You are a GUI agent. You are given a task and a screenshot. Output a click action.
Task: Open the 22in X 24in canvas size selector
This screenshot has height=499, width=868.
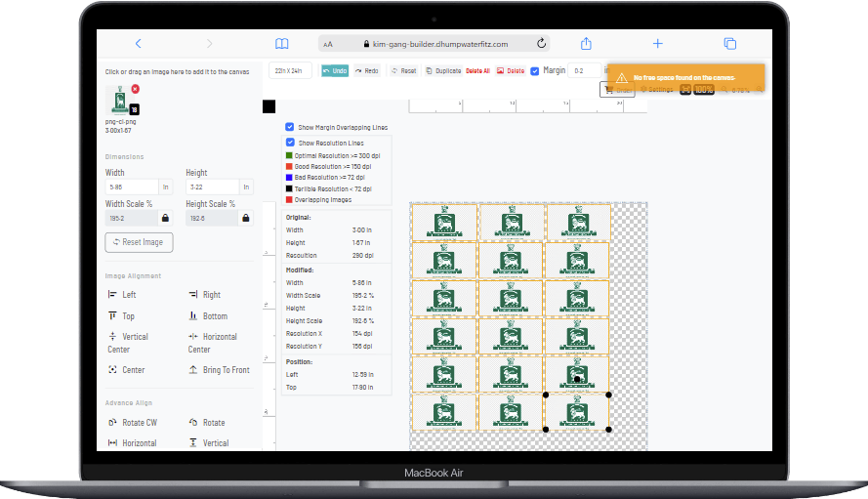[x=291, y=70]
